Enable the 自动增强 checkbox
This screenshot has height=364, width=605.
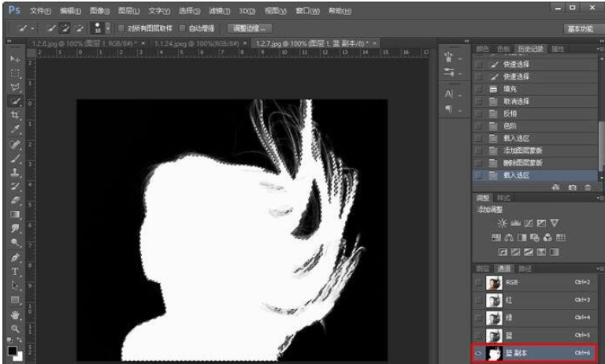(183, 27)
